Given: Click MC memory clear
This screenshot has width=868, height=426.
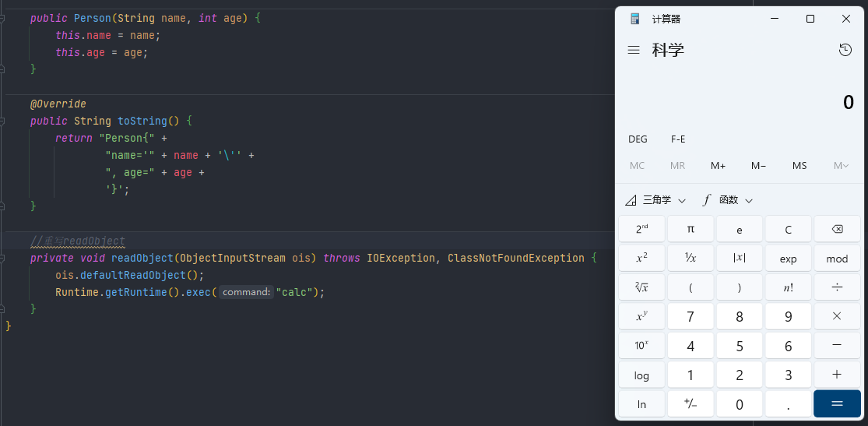Looking at the screenshot, I should [637, 166].
